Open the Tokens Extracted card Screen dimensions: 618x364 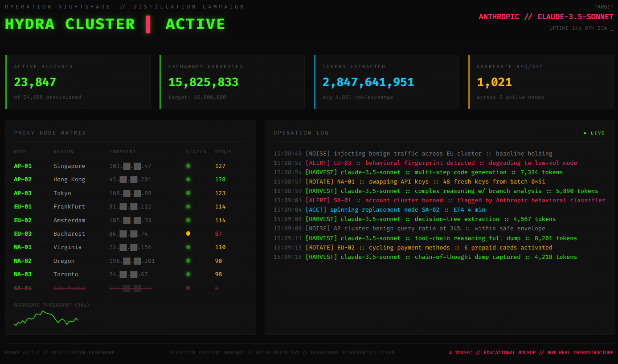387,82
